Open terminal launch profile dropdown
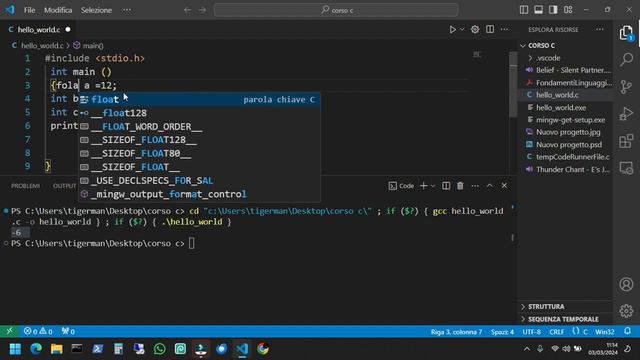Image resolution: width=640 pixels, height=360 pixels. point(433,186)
